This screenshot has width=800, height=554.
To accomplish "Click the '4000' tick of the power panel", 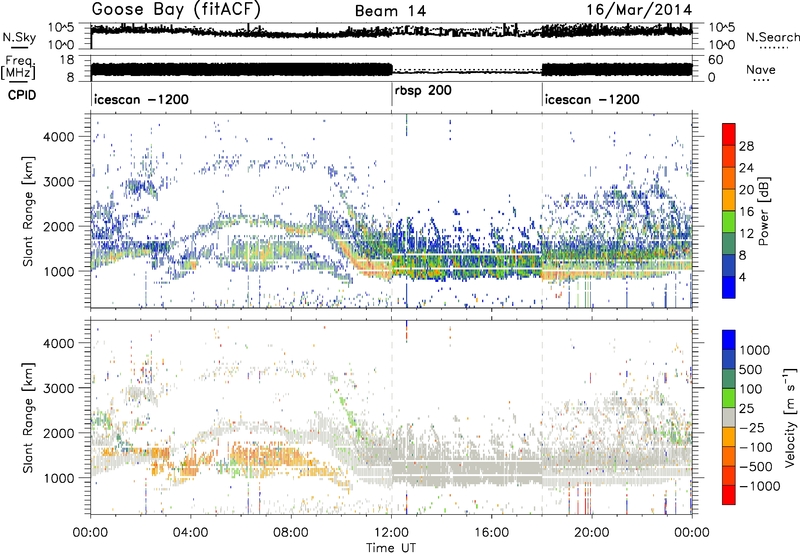I will coord(61,137).
